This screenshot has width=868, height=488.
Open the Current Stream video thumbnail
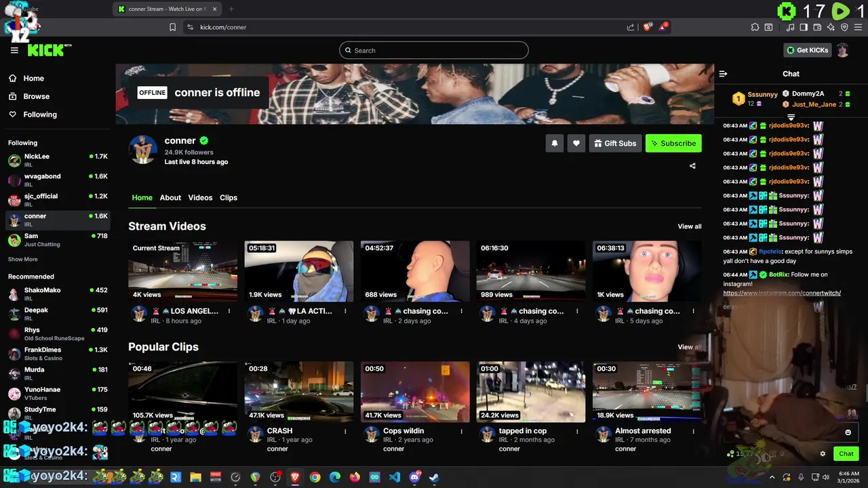tap(183, 271)
